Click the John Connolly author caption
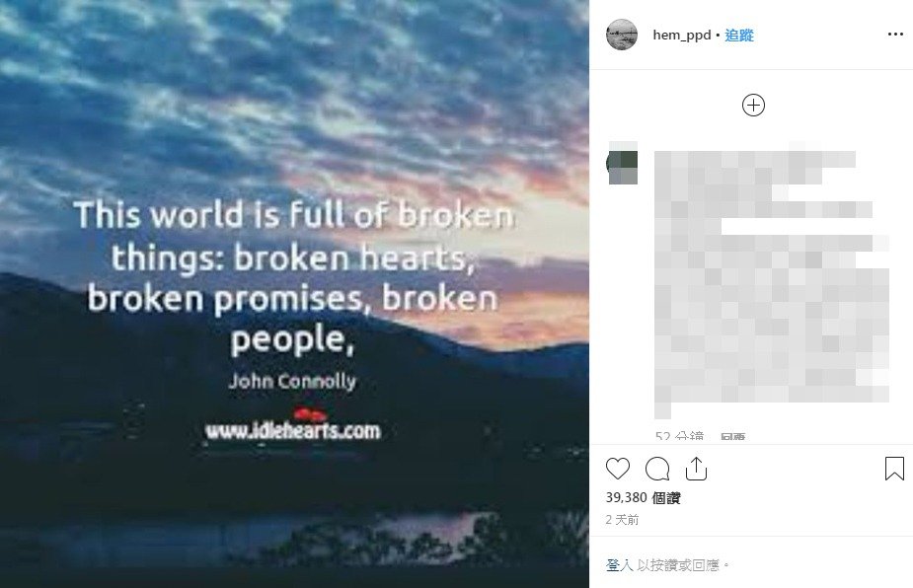Image resolution: width=913 pixels, height=588 pixels. [x=292, y=382]
